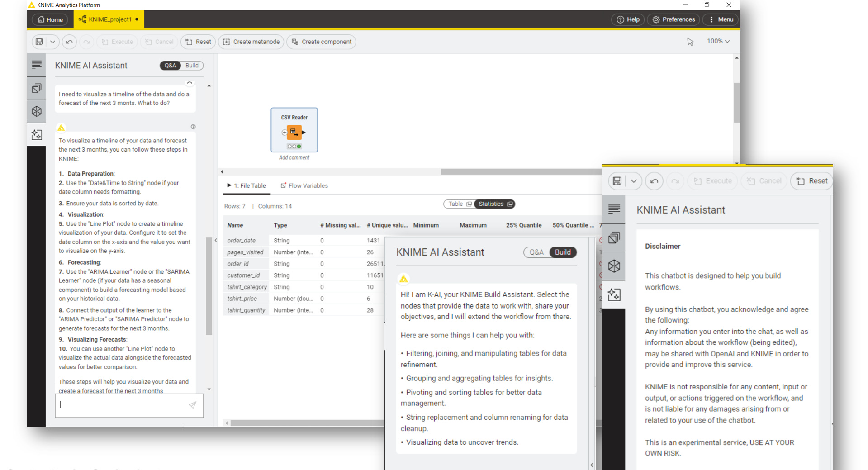The width and height of the screenshot is (868, 470).
Task: Click the Undo icon in right overlay toolbar
Action: point(654,181)
